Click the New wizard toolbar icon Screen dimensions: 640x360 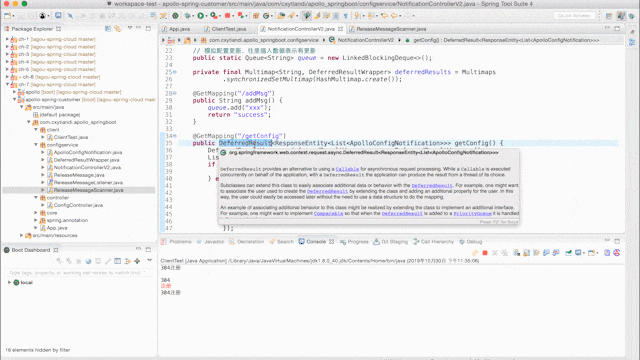(7, 16)
